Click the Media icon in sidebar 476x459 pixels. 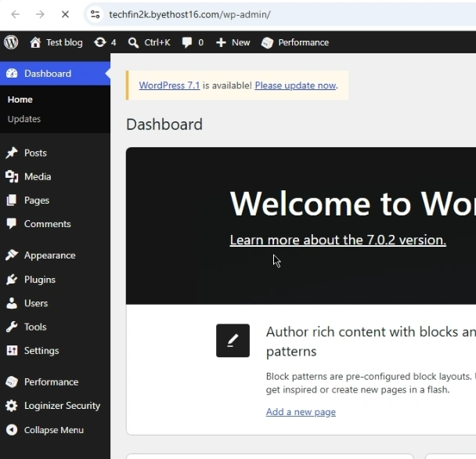tap(12, 176)
